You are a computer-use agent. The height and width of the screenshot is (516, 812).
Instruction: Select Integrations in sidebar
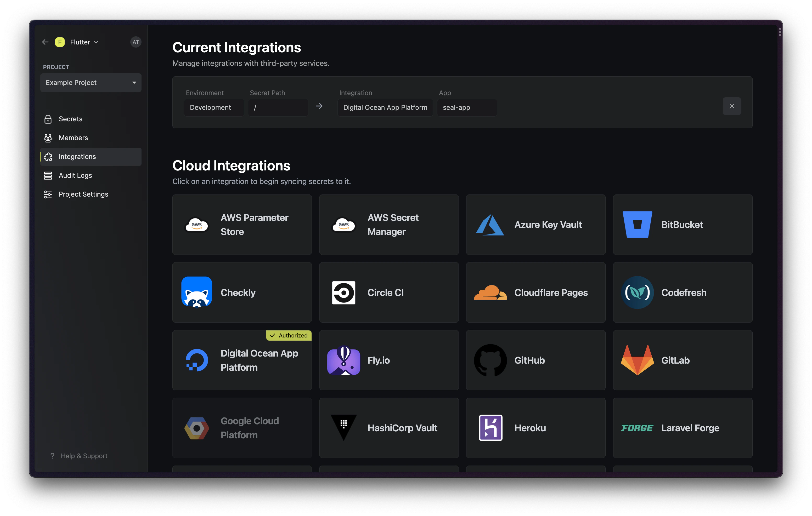click(91, 157)
